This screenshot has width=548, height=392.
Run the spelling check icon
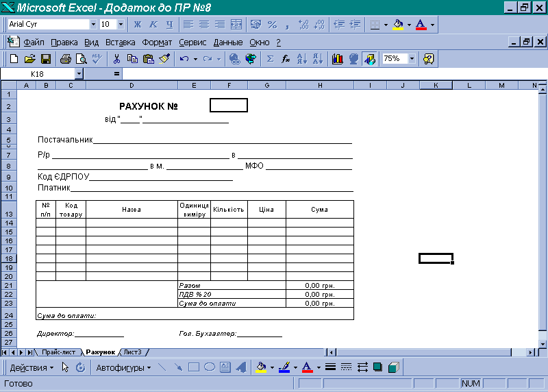click(97, 59)
